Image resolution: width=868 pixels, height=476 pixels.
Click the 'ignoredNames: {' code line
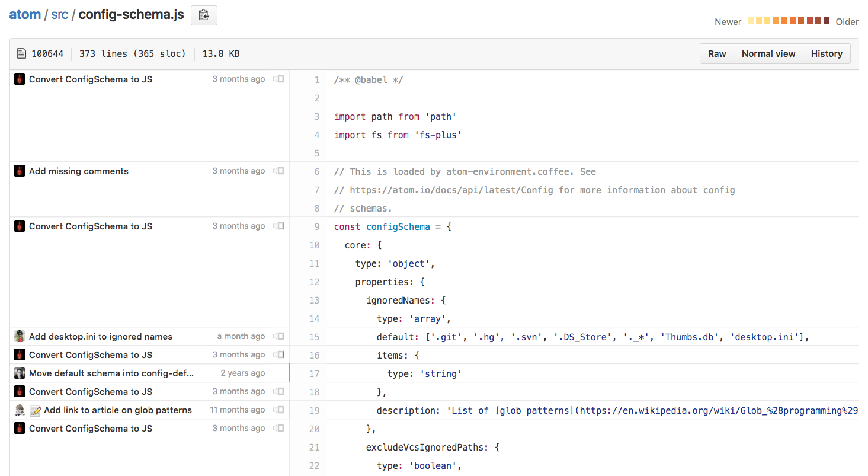click(406, 300)
